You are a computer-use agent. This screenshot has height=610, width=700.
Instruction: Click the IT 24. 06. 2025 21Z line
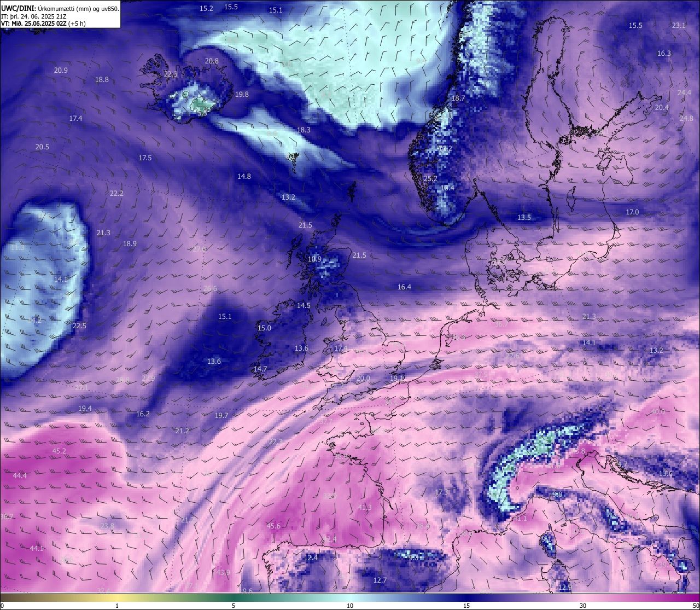point(34,16)
